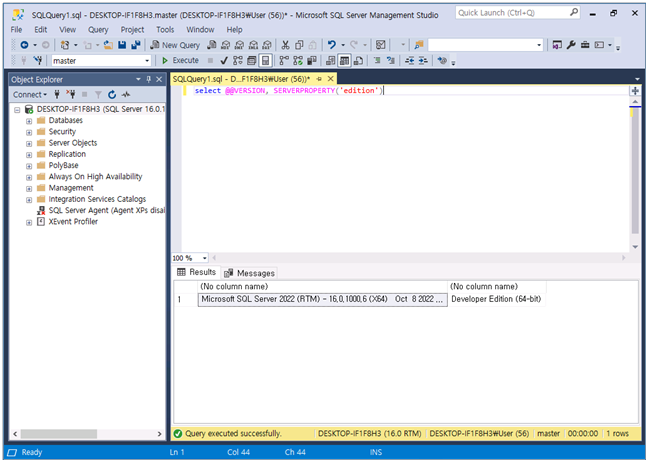Open Activity Monitor icon in Object Explorer
The image size is (649, 463).
126,95
